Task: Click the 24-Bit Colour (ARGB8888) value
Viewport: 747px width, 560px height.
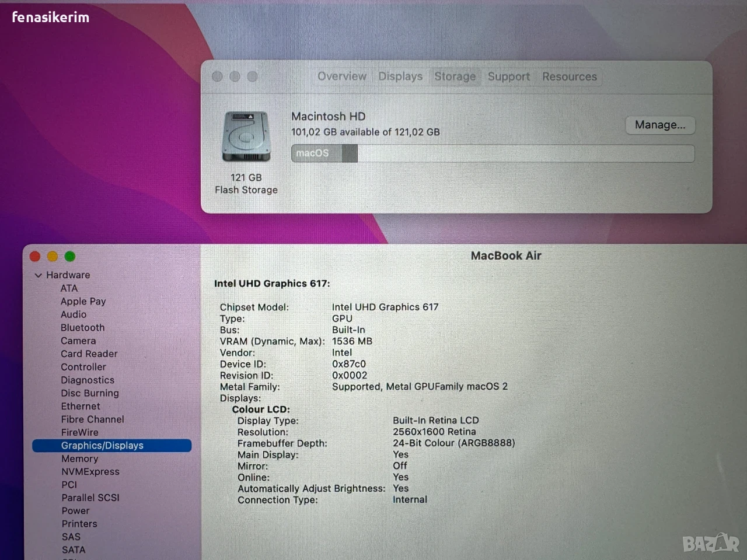Action: click(x=454, y=443)
